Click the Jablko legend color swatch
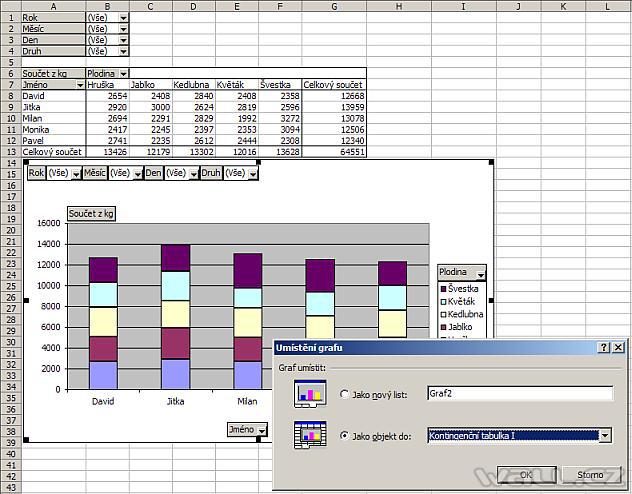 tap(443, 327)
